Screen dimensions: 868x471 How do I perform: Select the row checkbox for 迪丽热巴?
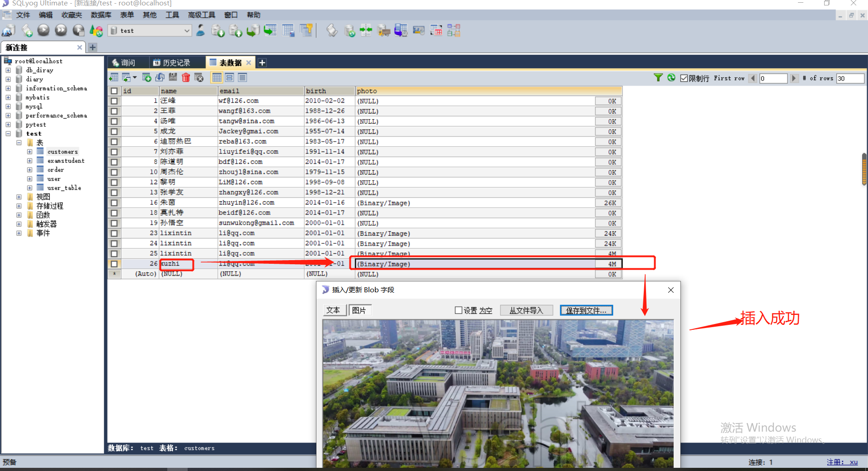pyautogui.click(x=114, y=142)
